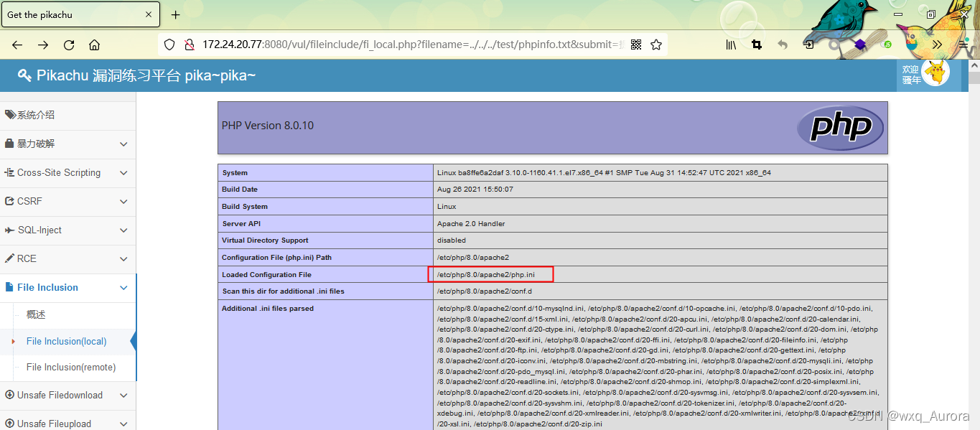
Task: Expand the Cross-Site Scripting chevron
Action: [123, 173]
